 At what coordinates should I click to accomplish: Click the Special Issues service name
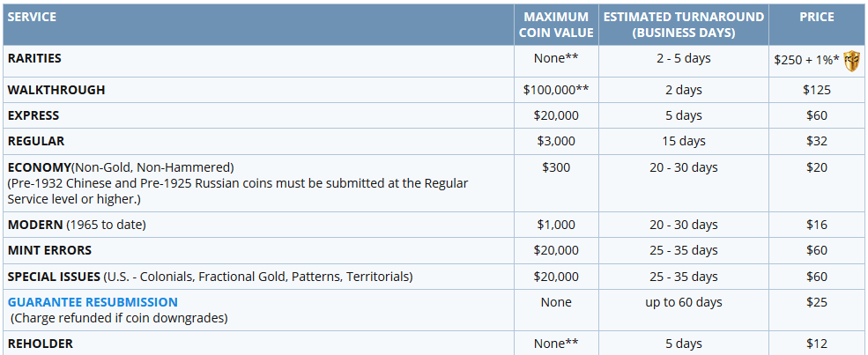(x=54, y=277)
